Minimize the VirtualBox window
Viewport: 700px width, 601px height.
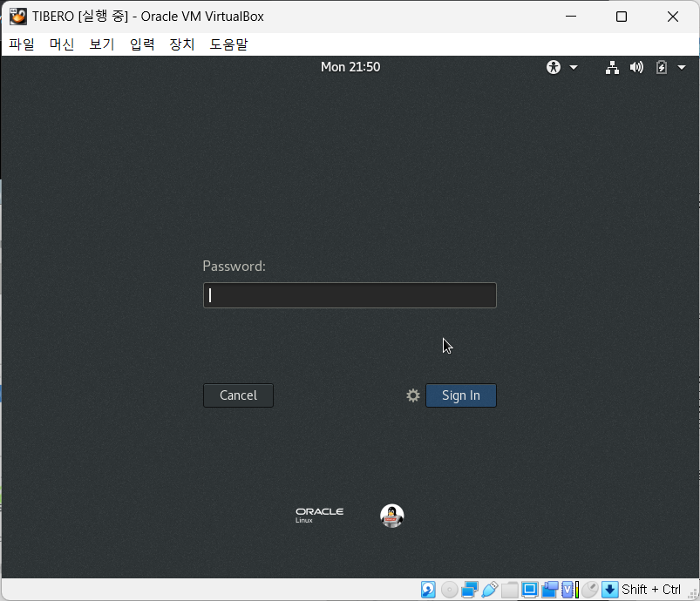pyautogui.click(x=571, y=17)
